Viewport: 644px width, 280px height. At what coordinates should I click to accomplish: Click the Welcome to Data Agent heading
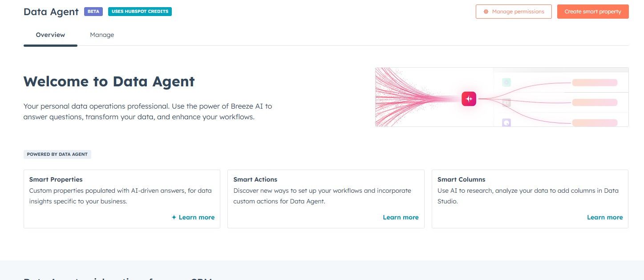point(109,81)
